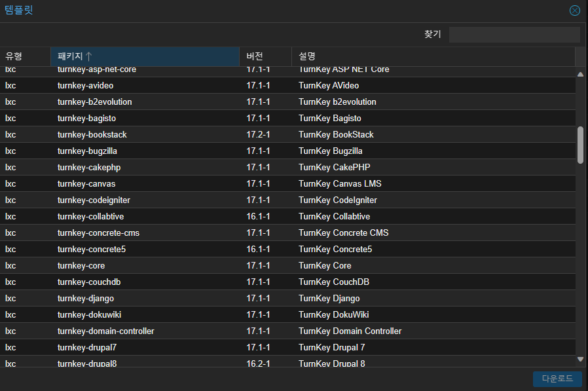Close the template dialog
The width and height of the screenshot is (588, 391).
574,10
